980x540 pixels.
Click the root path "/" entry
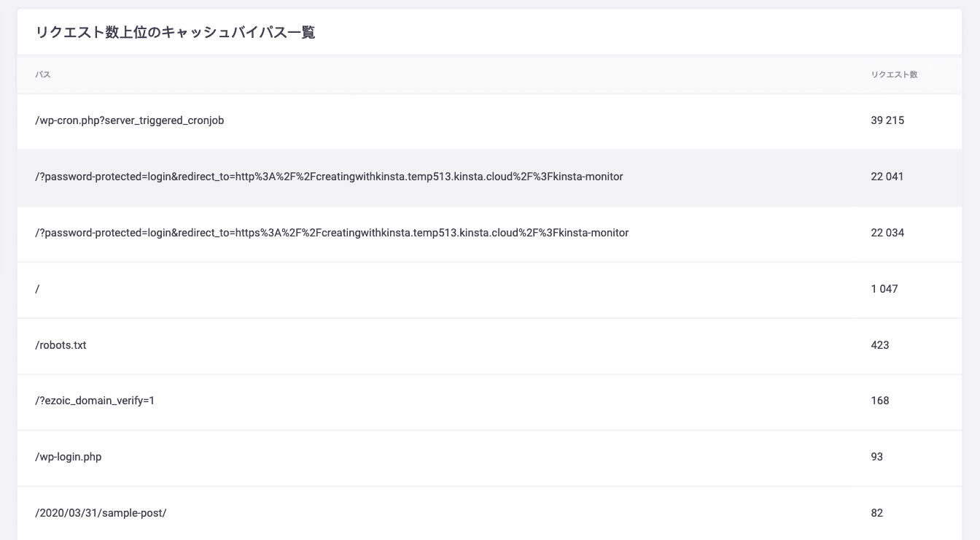pyautogui.click(x=37, y=289)
